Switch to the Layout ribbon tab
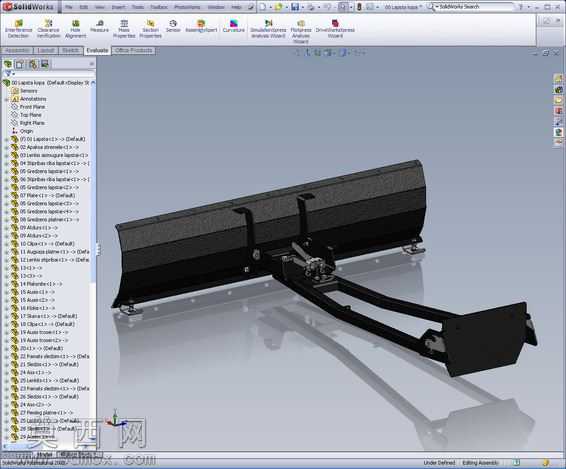This screenshot has height=469, width=566. click(46, 51)
